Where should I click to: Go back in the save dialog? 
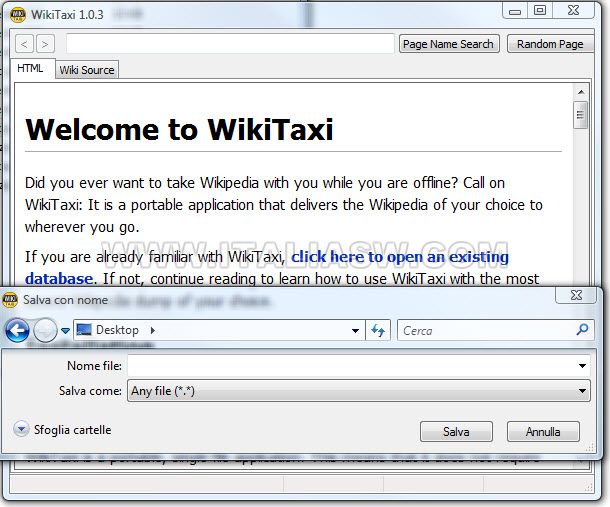17,330
